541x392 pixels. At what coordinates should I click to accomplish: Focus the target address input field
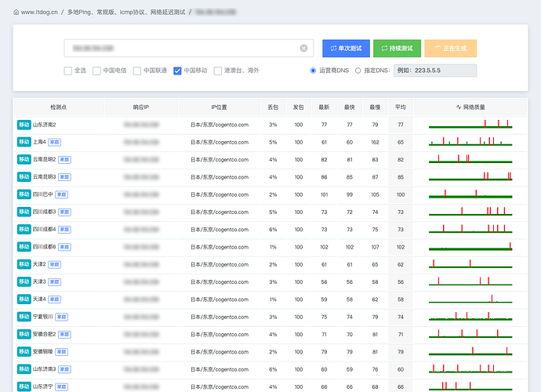click(189, 48)
